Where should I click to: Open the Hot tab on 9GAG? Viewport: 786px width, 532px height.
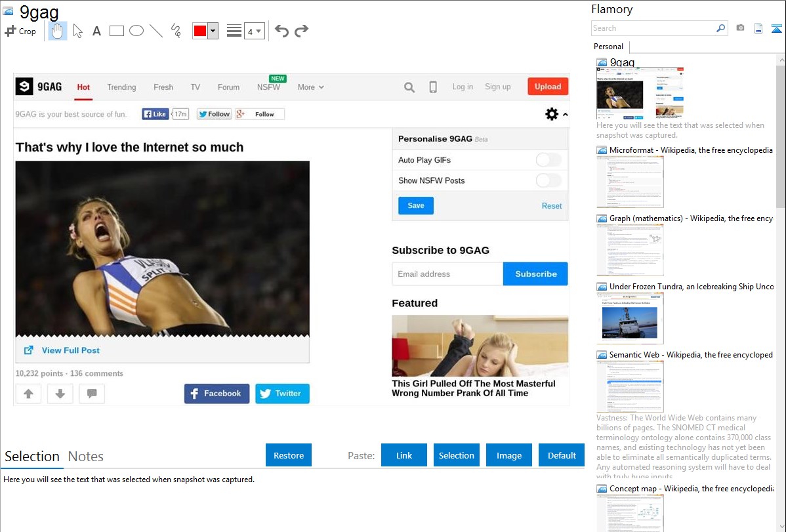click(x=83, y=87)
